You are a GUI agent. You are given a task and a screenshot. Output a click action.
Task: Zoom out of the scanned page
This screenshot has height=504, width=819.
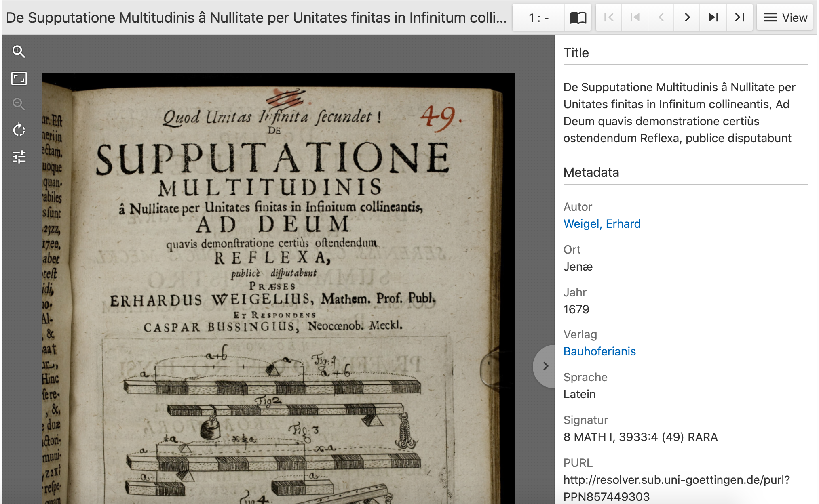pyautogui.click(x=19, y=104)
